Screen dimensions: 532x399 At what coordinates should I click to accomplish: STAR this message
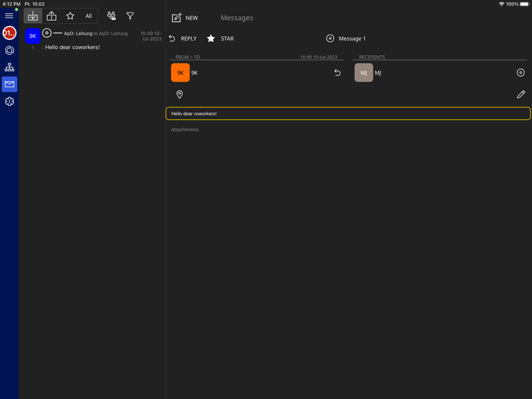221,38
